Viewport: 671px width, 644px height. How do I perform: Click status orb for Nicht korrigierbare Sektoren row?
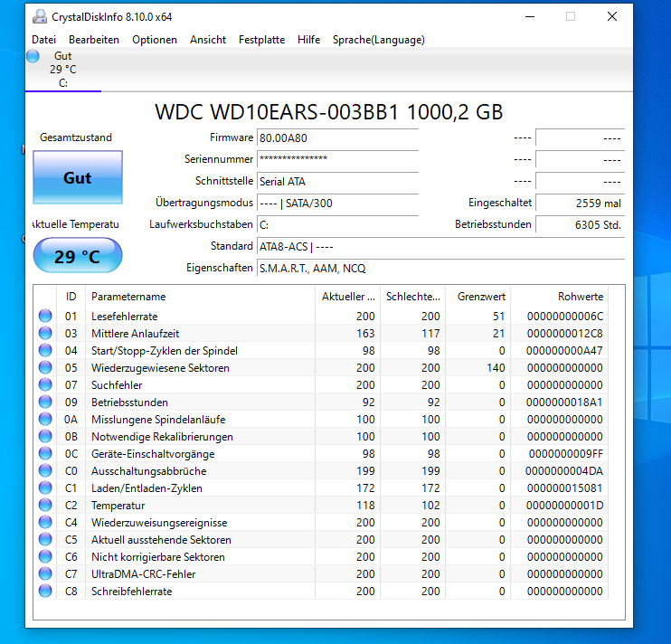tap(45, 556)
